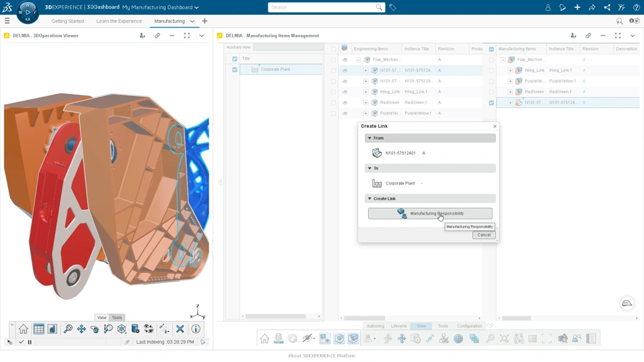Select the rotate tool in 3DOperations Viewer
644x362 pixels.
(x=95, y=328)
